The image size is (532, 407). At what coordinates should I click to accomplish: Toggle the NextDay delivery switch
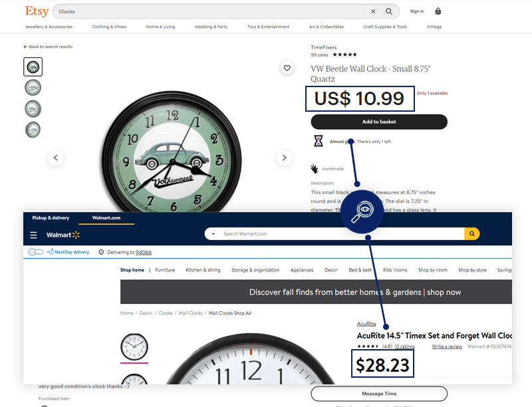(x=35, y=252)
